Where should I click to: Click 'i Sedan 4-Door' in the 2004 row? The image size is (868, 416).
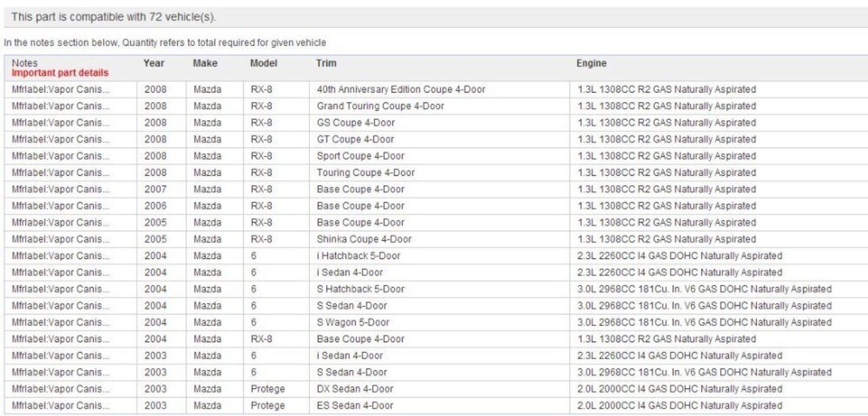[349, 272]
